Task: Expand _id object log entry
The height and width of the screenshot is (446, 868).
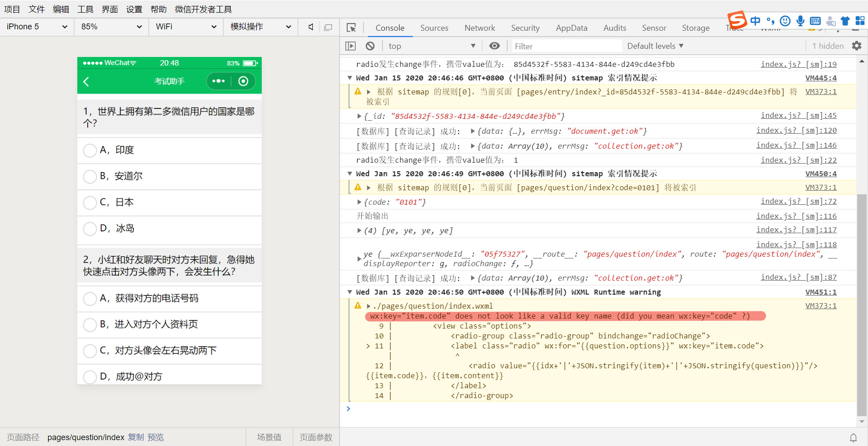Action: [x=359, y=116]
